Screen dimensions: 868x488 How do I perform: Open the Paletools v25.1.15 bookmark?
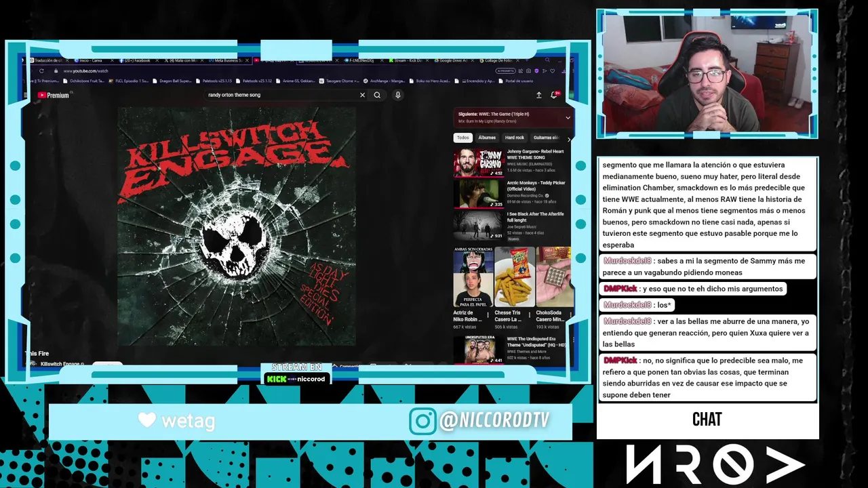point(214,81)
